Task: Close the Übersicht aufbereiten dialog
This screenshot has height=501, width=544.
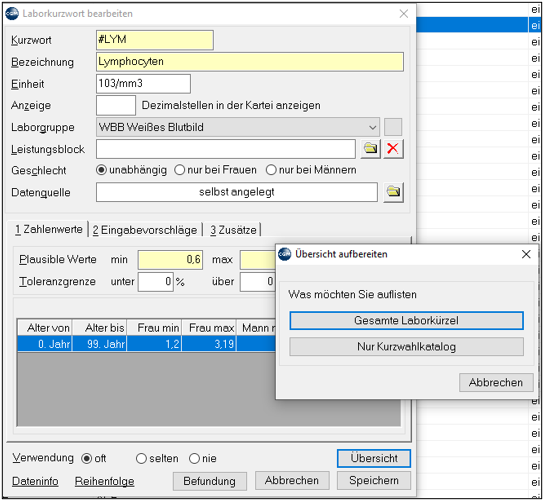Action: coord(526,254)
